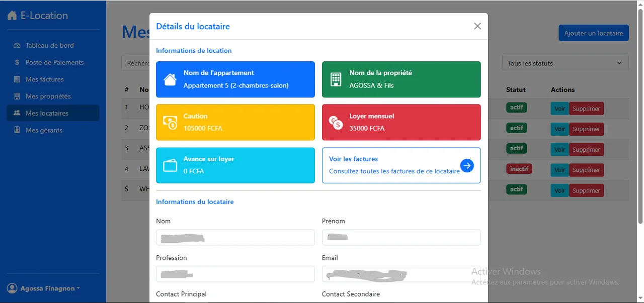Click the Informations du locataire heading
The height and width of the screenshot is (303, 644).
pos(195,202)
